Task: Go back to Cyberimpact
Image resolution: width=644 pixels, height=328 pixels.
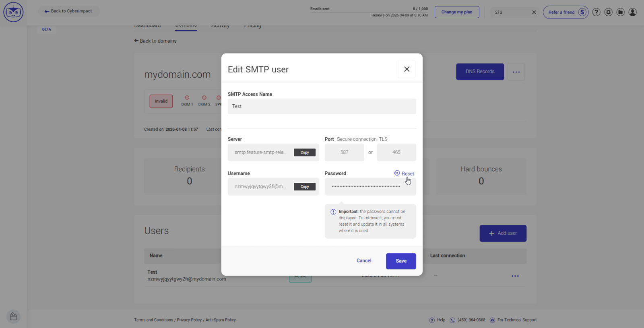Action: pyautogui.click(x=68, y=11)
